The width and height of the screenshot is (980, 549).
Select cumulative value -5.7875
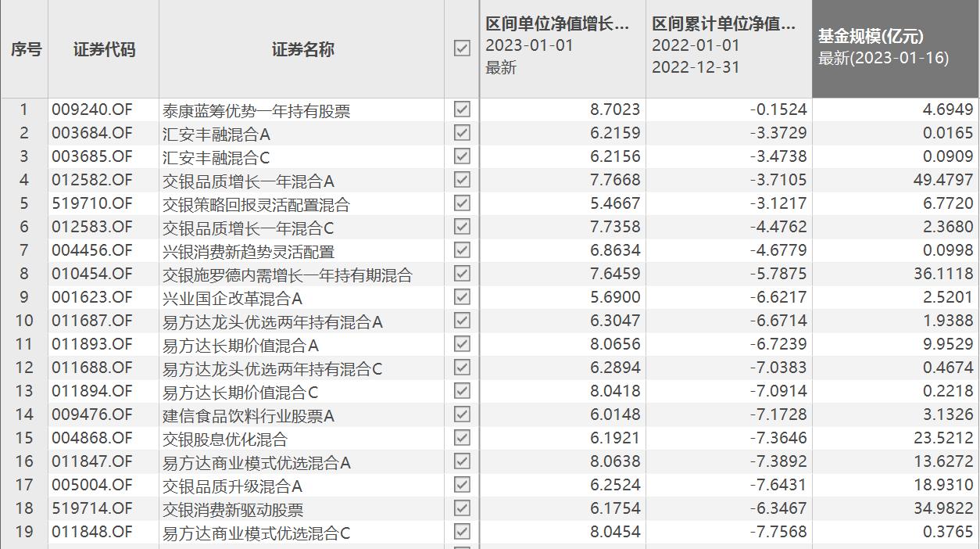click(778, 274)
